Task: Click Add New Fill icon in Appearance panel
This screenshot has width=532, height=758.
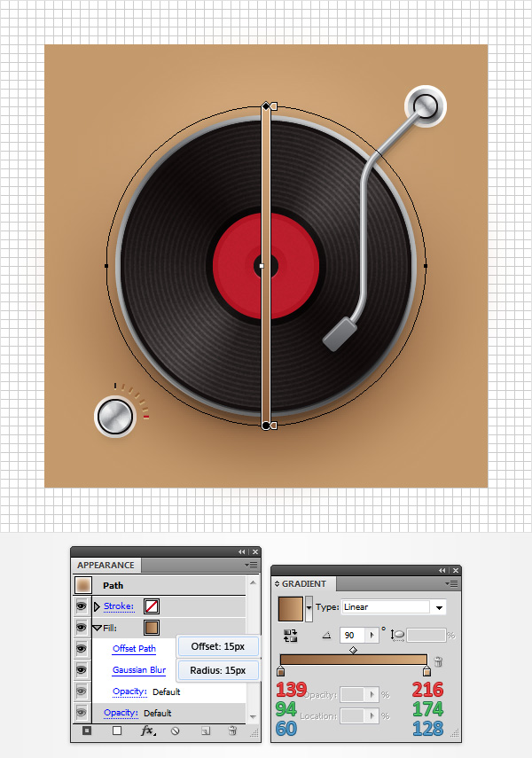Action: pos(117,731)
